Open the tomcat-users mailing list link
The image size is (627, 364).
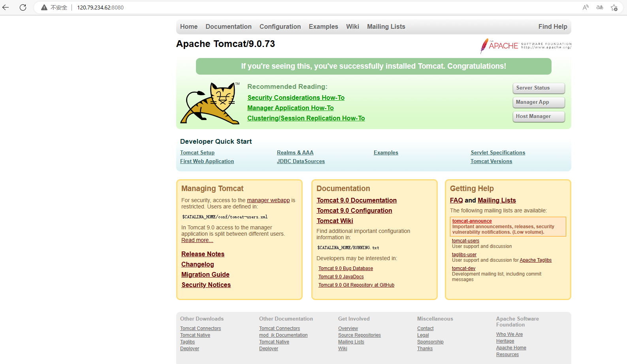[465, 241]
